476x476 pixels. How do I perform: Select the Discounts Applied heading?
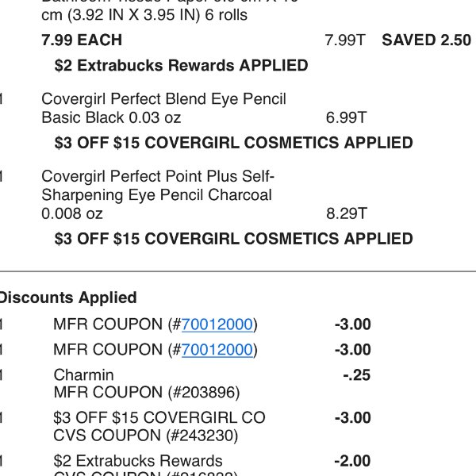pyautogui.click(x=68, y=297)
